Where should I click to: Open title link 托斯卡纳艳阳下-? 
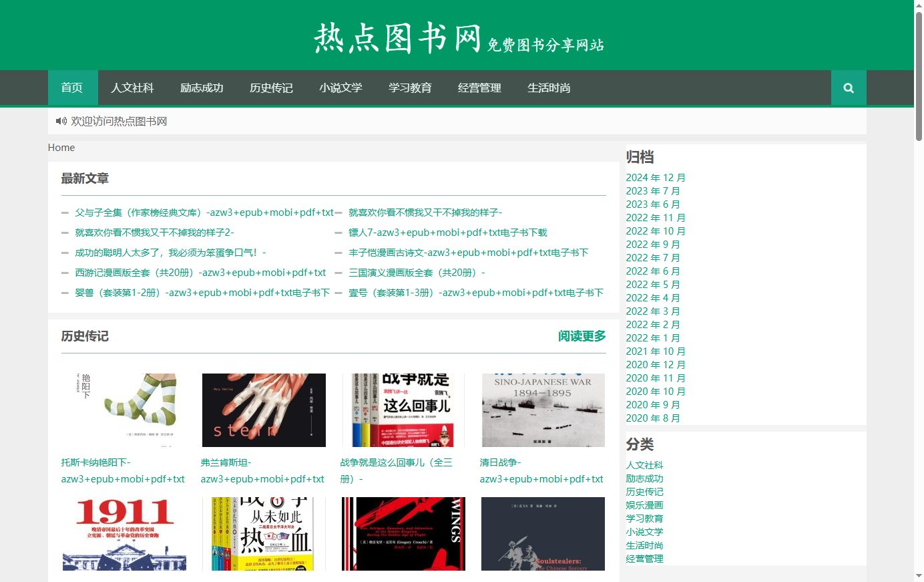pos(123,470)
